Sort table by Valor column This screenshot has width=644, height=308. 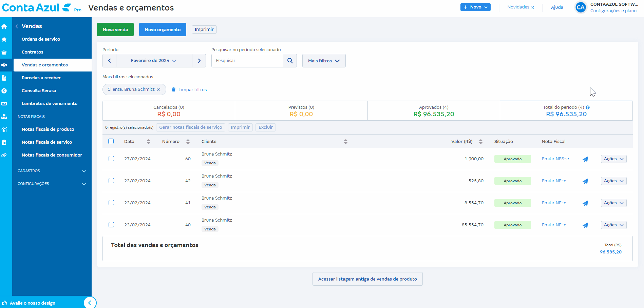(x=481, y=142)
